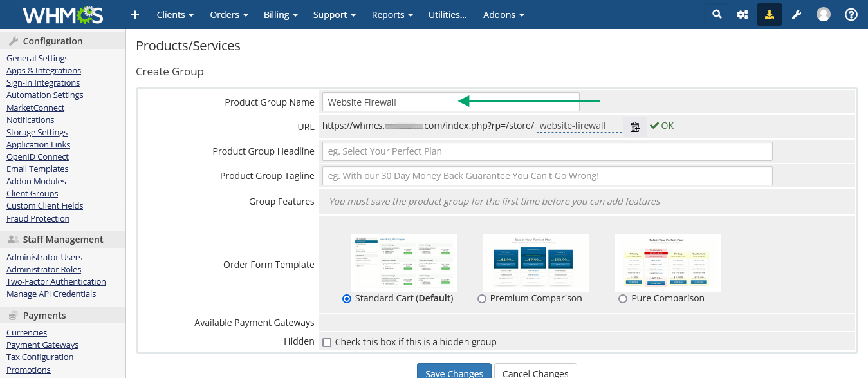Click the Pure Comparison template thumbnail
This screenshot has height=378, width=868.
click(x=668, y=262)
